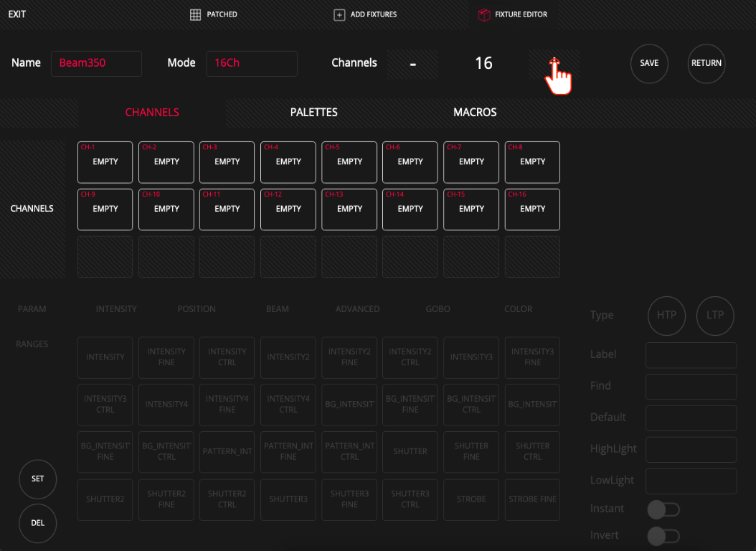Click the Add Fixtures plus icon
The height and width of the screenshot is (551, 756).
point(339,15)
